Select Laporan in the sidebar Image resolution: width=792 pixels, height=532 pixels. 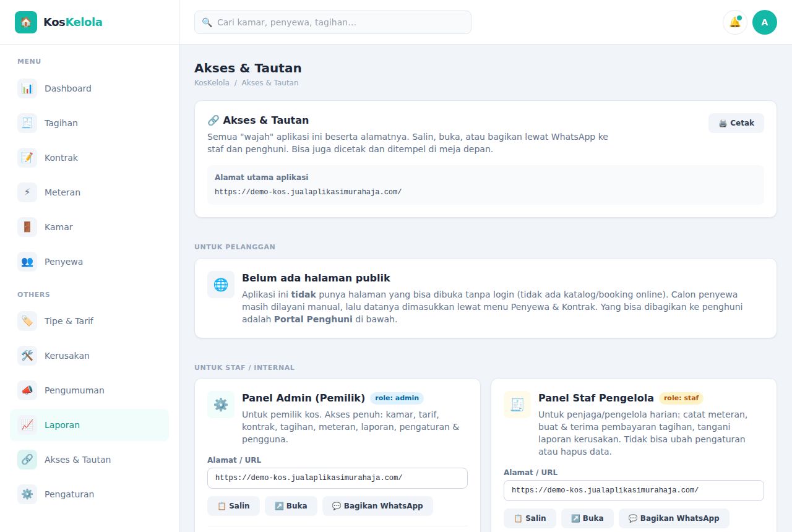click(89, 425)
